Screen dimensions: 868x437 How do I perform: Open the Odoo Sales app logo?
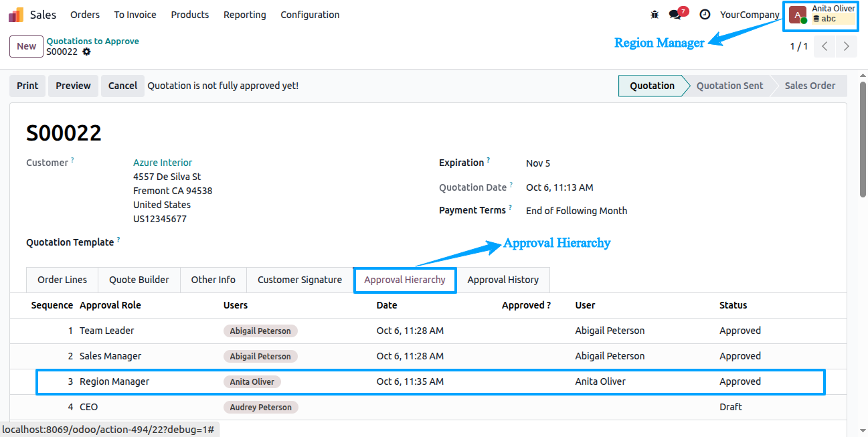tap(16, 15)
